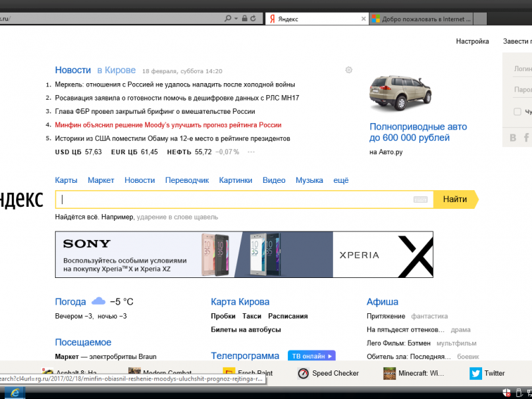The width and height of the screenshot is (532, 399).
Task: Click the Новости heading link
Action: [x=73, y=70]
